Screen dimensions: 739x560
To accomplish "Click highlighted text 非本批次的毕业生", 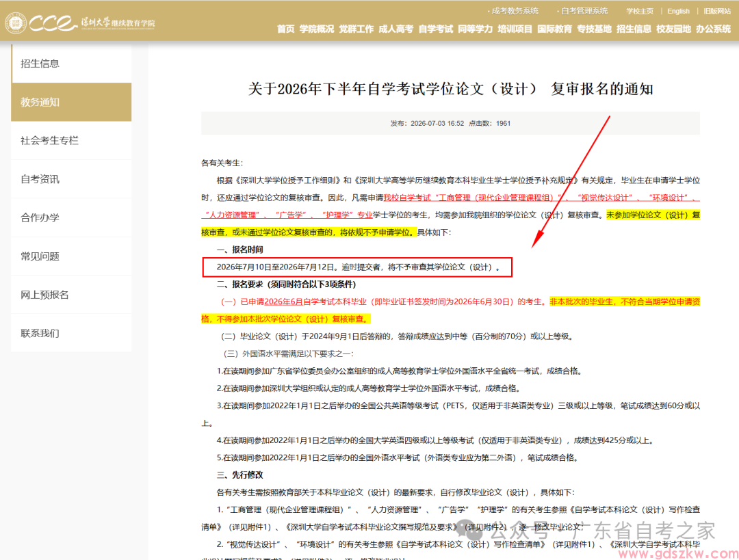I will tap(581, 302).
